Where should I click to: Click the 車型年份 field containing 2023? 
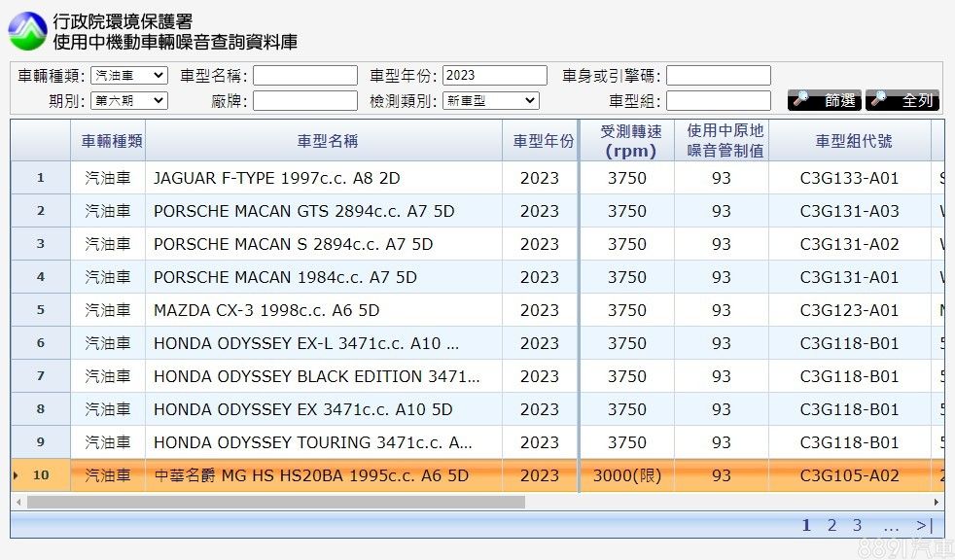[494, 76]
